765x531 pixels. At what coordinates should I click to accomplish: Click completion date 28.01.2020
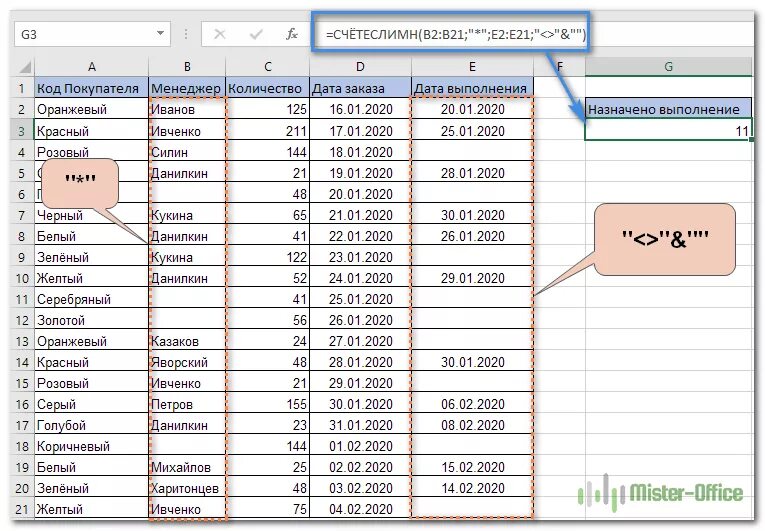pos(472,173)
